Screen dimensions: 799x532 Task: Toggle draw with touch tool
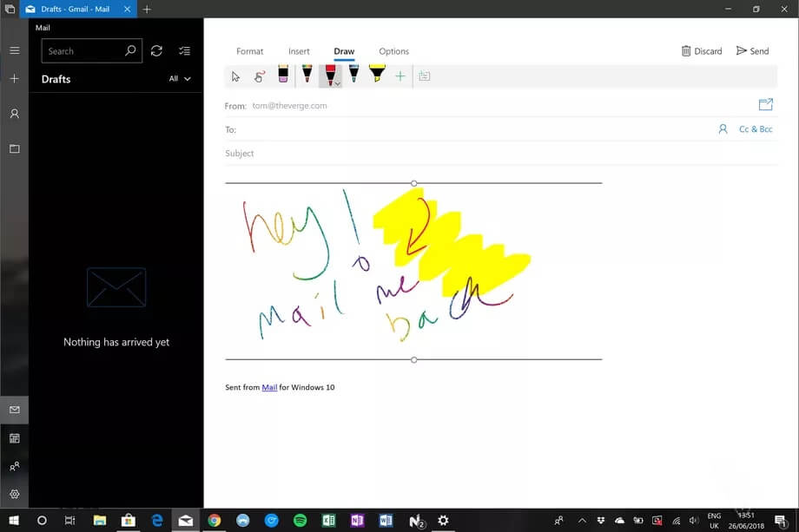[x=259, y=76]
